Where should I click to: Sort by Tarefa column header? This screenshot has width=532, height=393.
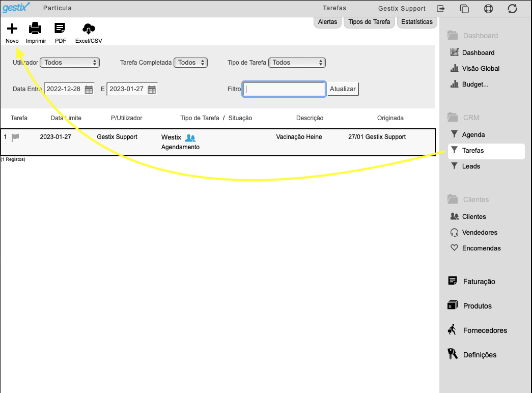pos(19,118)
